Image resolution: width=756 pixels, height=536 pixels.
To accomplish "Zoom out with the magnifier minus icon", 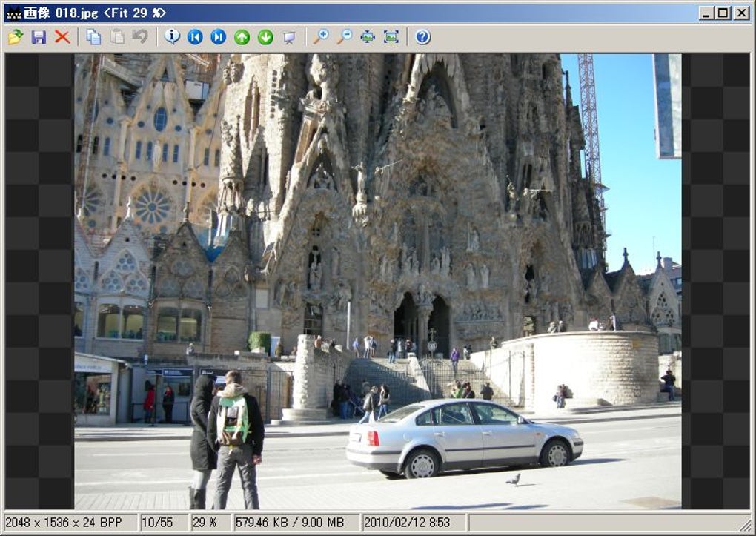I will point(344,36).
